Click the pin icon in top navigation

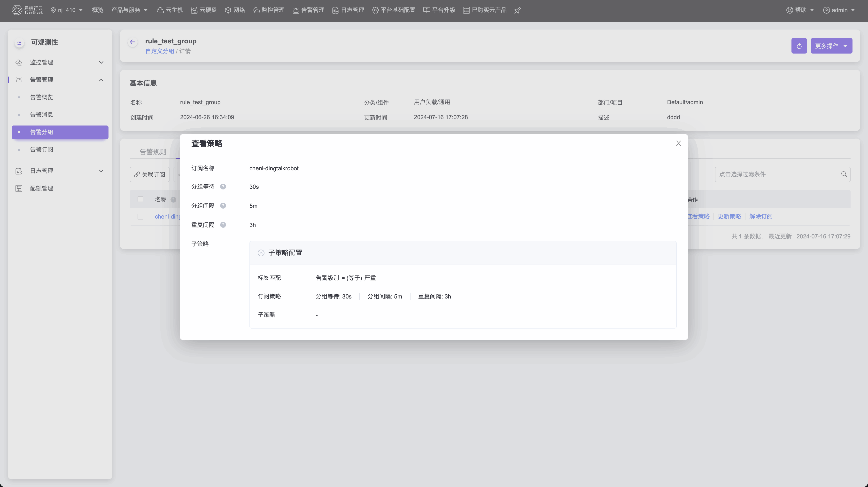[x=518, y=10]
